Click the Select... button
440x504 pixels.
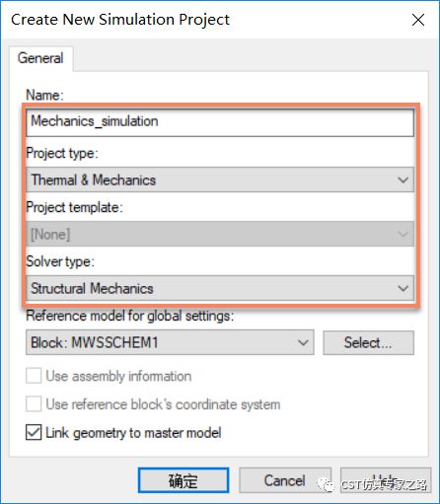point(368,342)
